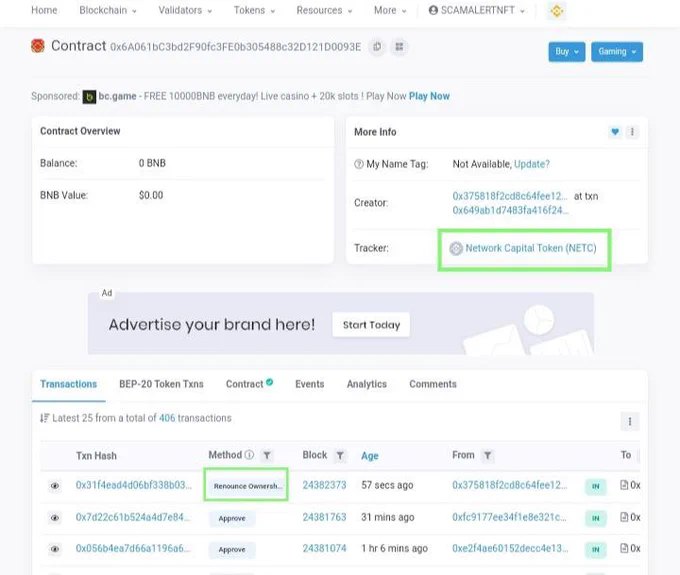680x575 pixels.
Task: Expand the Resources menu
Action: [324, 10]
